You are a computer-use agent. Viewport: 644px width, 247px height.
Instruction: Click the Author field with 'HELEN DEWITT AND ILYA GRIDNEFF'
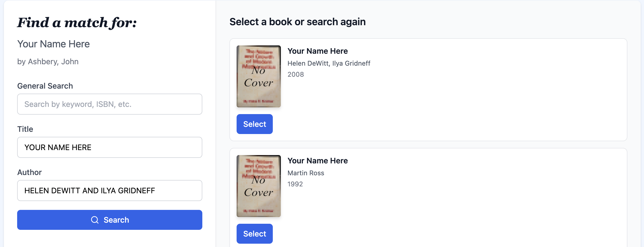click(x=109, y=191)
